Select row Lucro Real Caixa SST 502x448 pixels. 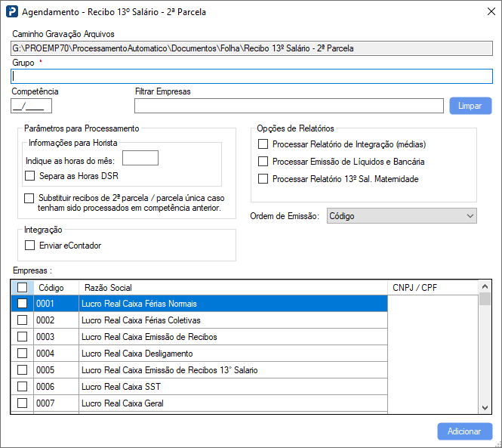tap(233, 387)
